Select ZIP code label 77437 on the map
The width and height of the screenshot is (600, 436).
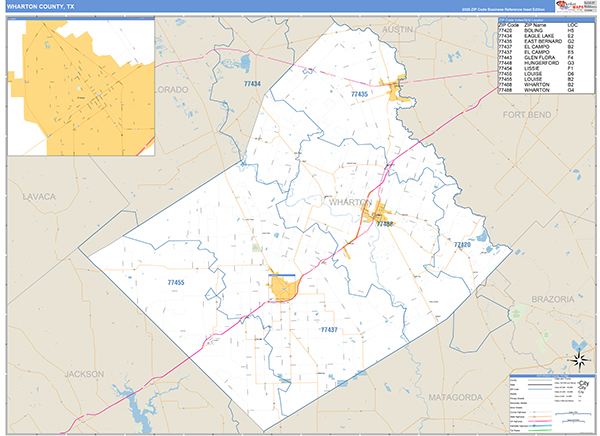(329, 330)
